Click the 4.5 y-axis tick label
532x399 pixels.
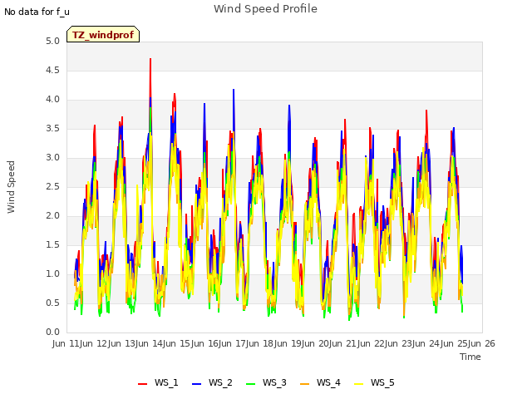pos(52,71)
